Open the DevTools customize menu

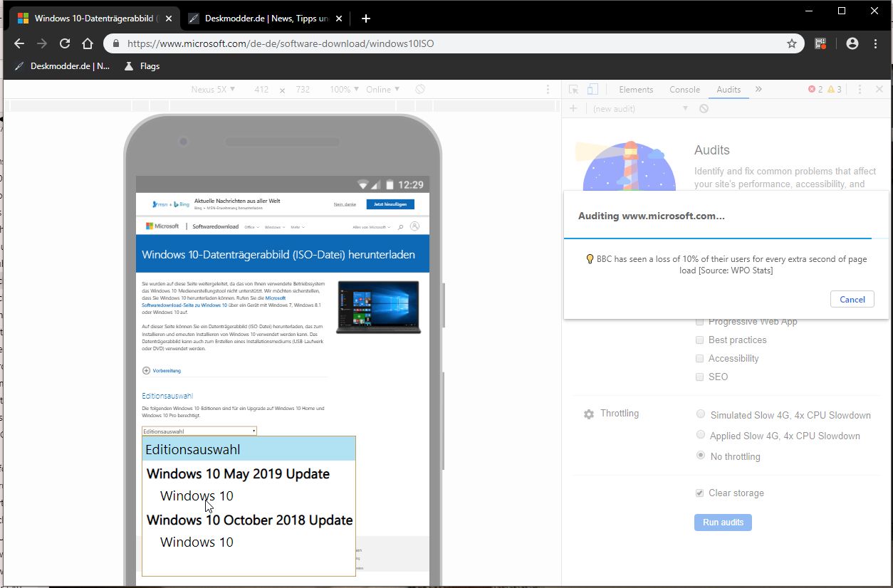tap(860, 90)
